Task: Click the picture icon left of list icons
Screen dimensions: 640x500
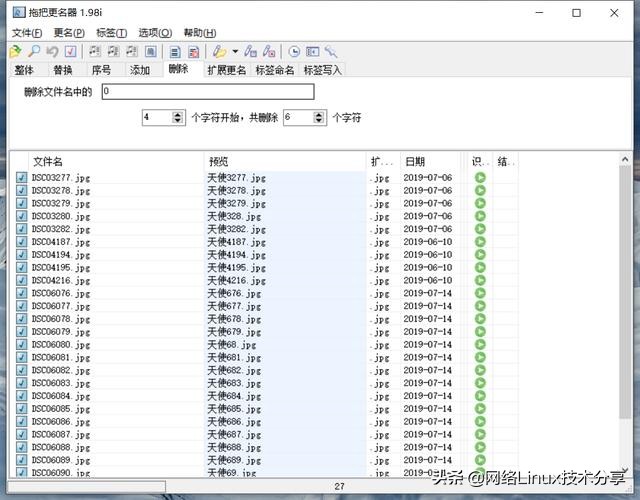Action: tap(151, 51)
